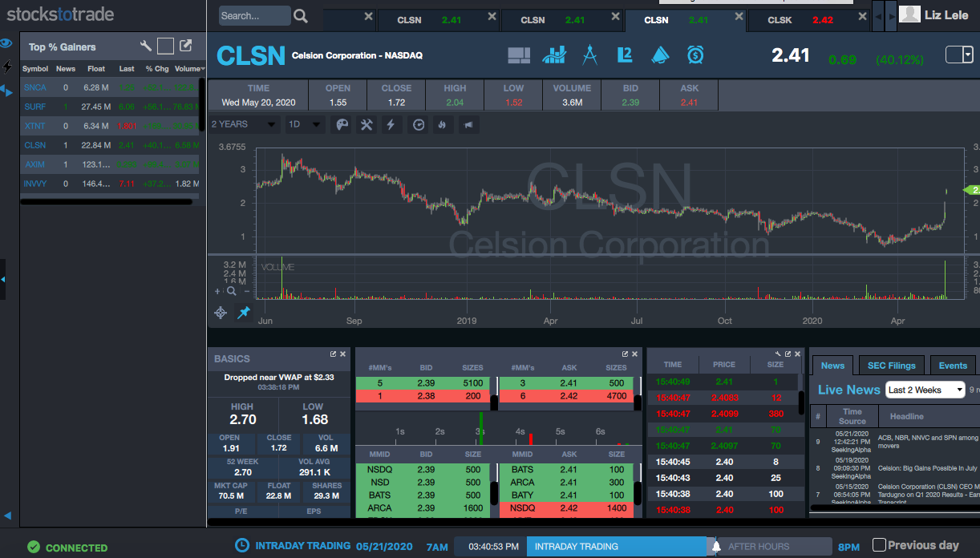The width and height of the screenshot is (980, 558).
Task: Click the chart zoom magnifier icon
Action: pos(232,291)
